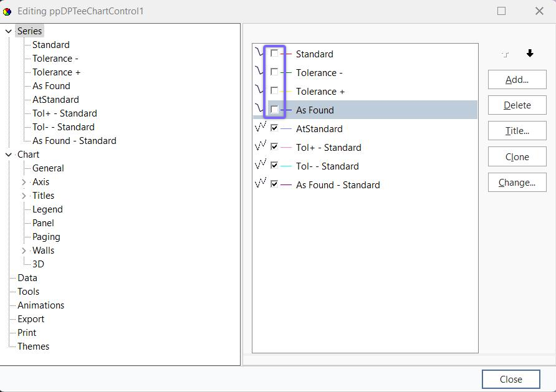The image size is (556, 392).
Task: Check the Tolerance + series checkbox
Action: coord(274,91)
